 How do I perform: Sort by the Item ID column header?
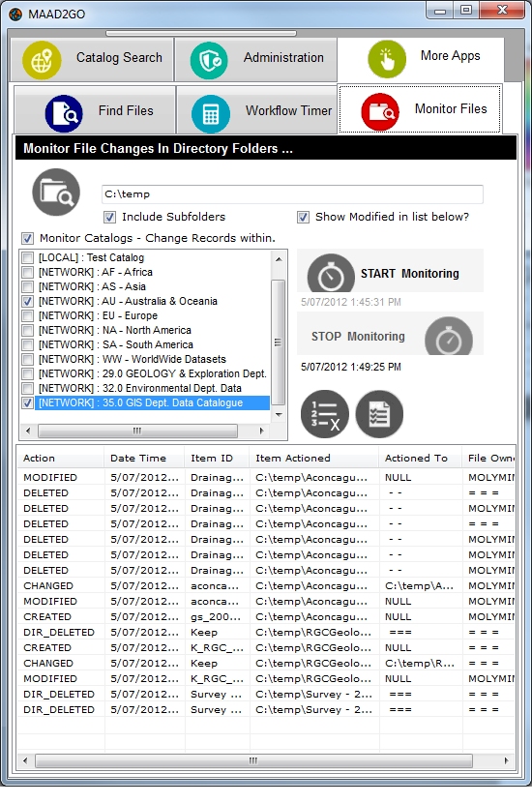[217, 459]
